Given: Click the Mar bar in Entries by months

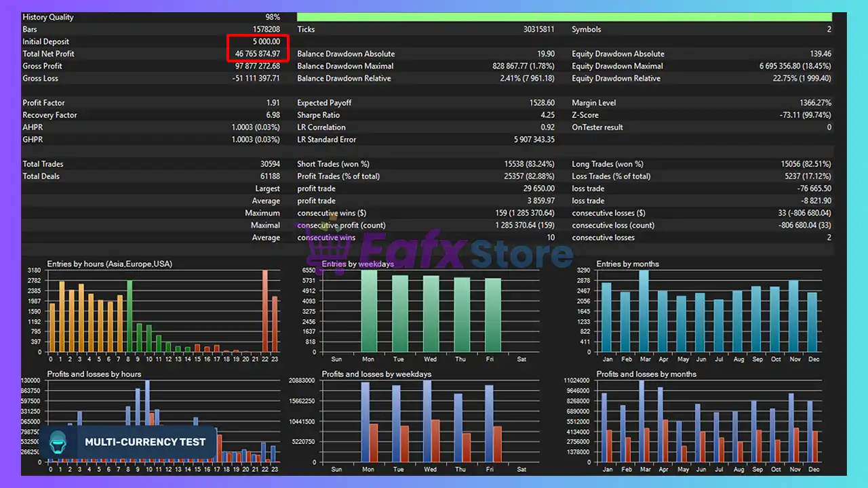Looking at the screenshot, I should [x=644, y=311].
